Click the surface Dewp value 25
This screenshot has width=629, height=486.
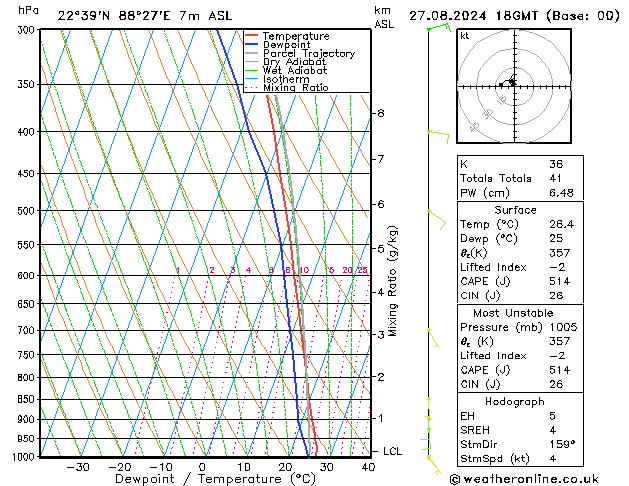(556, 238)
